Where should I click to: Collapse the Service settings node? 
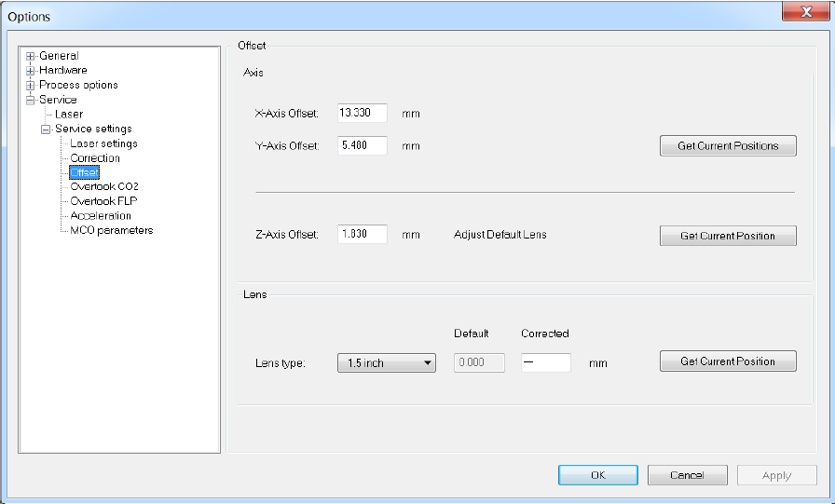tap(46, 129)
